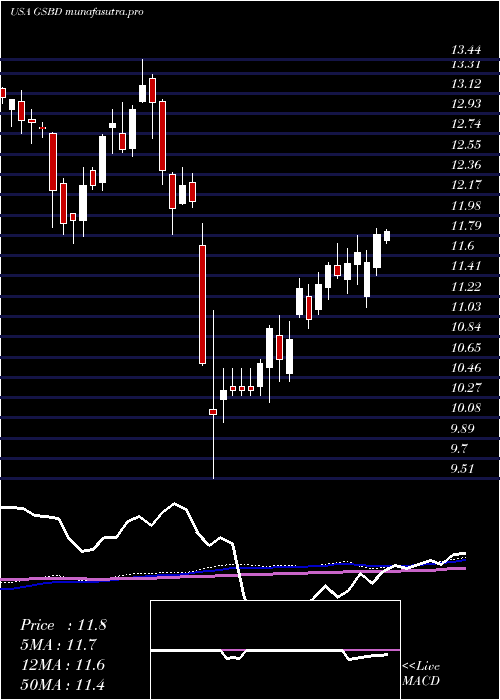Click the 13.31 price axis label

point(467,64)
